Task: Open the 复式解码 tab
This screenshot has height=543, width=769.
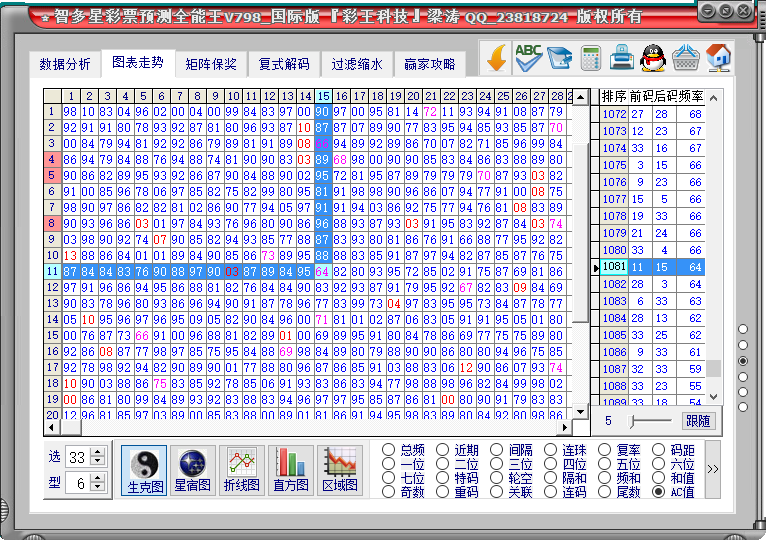Action: coord(284,64)
